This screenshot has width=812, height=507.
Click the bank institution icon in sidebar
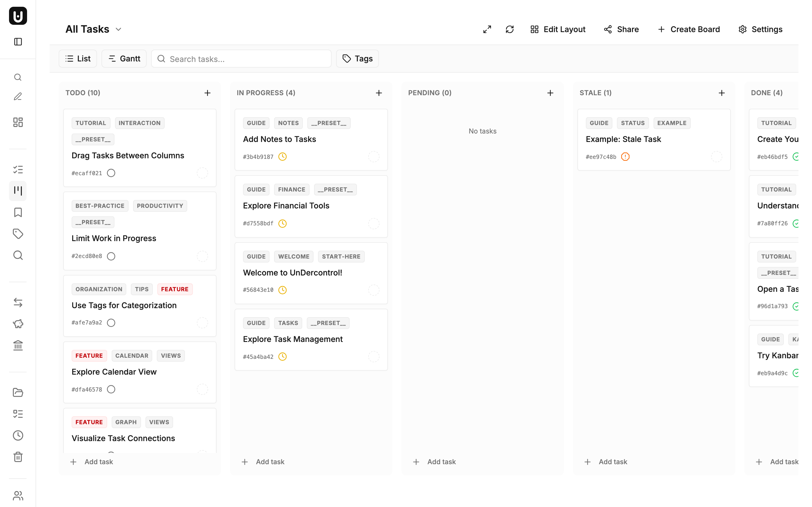click(17, 345)
